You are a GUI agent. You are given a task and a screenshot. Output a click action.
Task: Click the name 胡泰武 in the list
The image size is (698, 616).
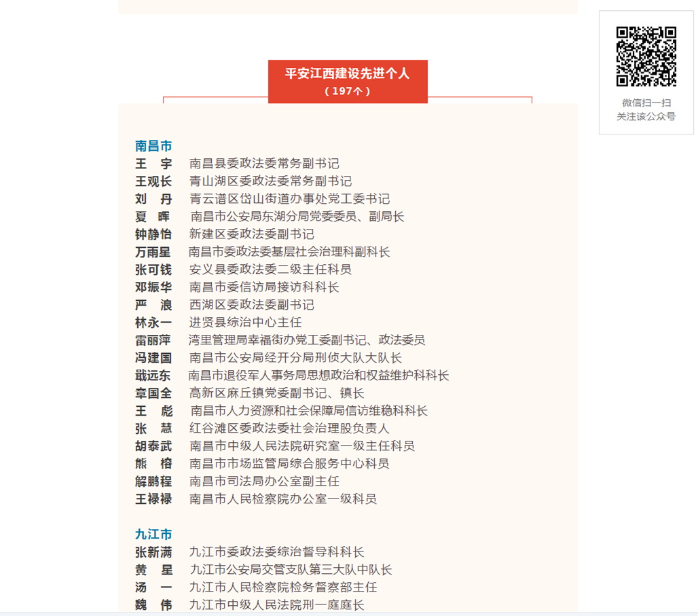[x=153, y=446]
